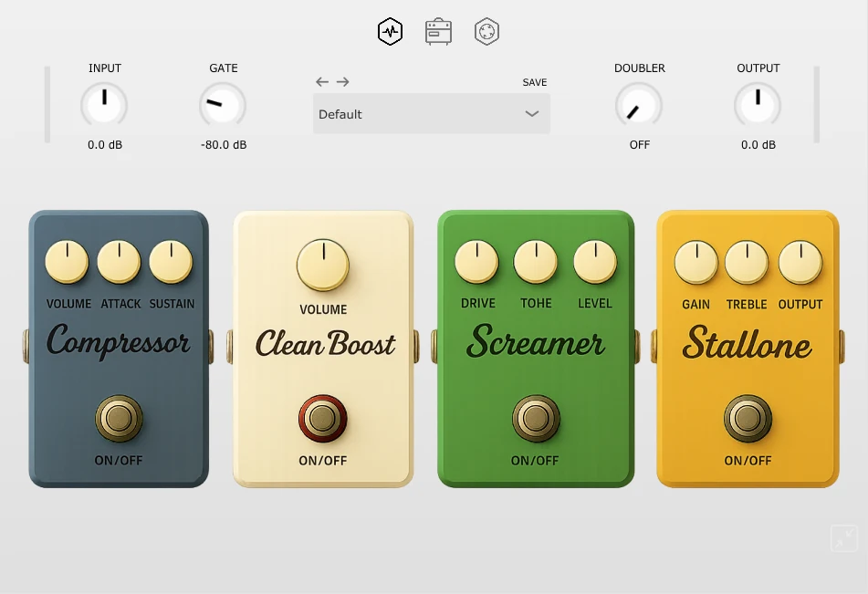Select the next preset arrow
This screenshot has height=594, width=868.
342,81
